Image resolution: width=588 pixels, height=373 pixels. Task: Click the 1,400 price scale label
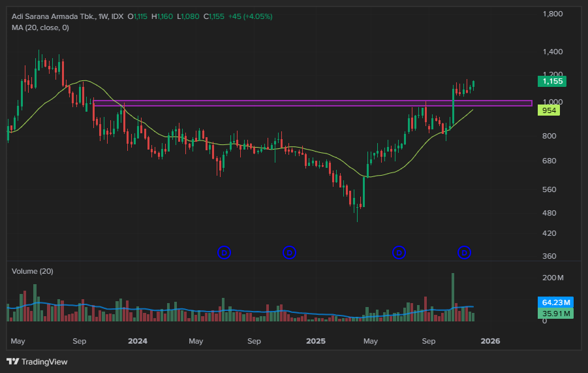(x=553, y=52)
